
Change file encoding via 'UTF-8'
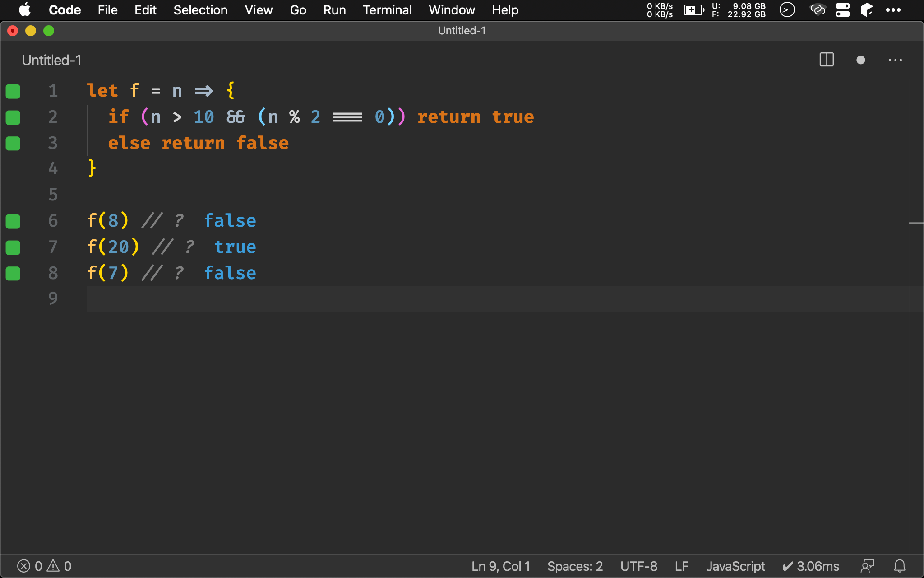pos(638,566)
